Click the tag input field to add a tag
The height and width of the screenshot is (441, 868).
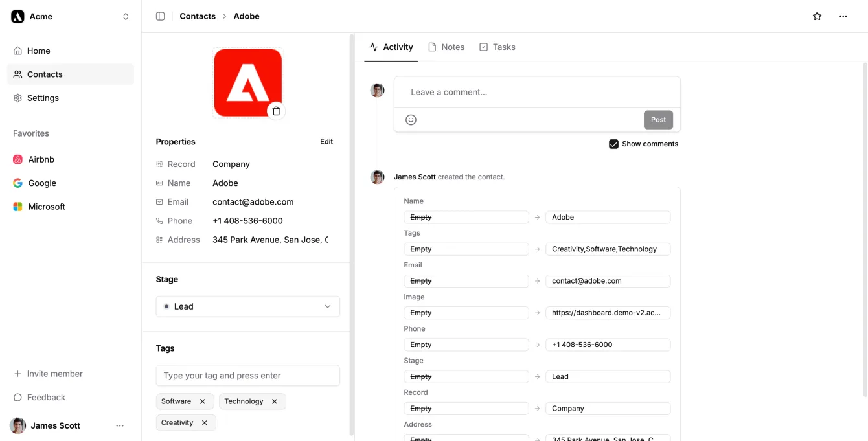[247, 376]
